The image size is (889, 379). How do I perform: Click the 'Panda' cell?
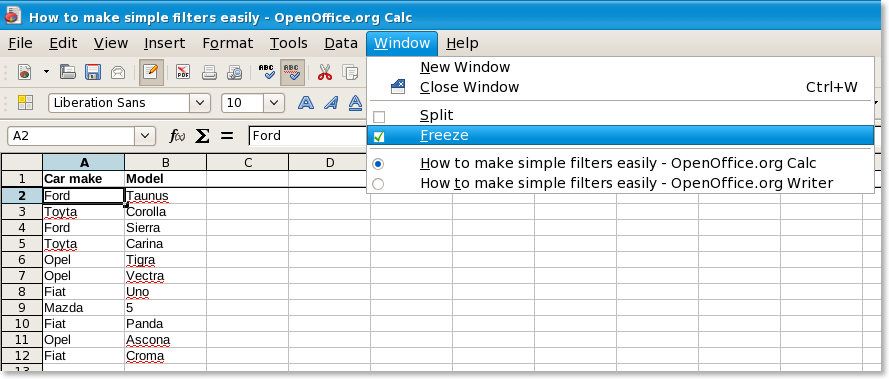click(x=166, y=323)
